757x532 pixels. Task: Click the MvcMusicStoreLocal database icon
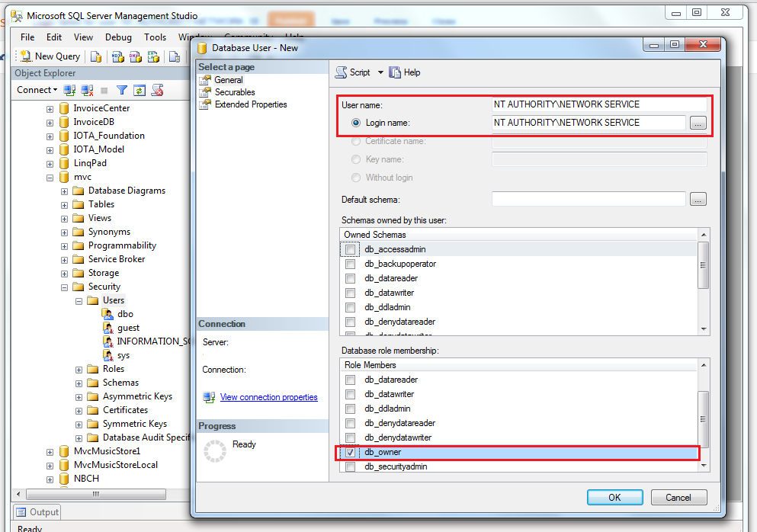pyautogui.click(x=64, y=465)
